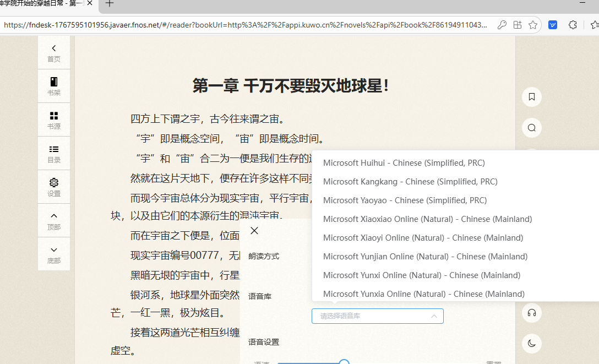Image resolution: width=599 pixels, height=364 pixels.
Task: Open the 设置 reader settings gear
Action: pyautogui.click(x=54, y=187)
